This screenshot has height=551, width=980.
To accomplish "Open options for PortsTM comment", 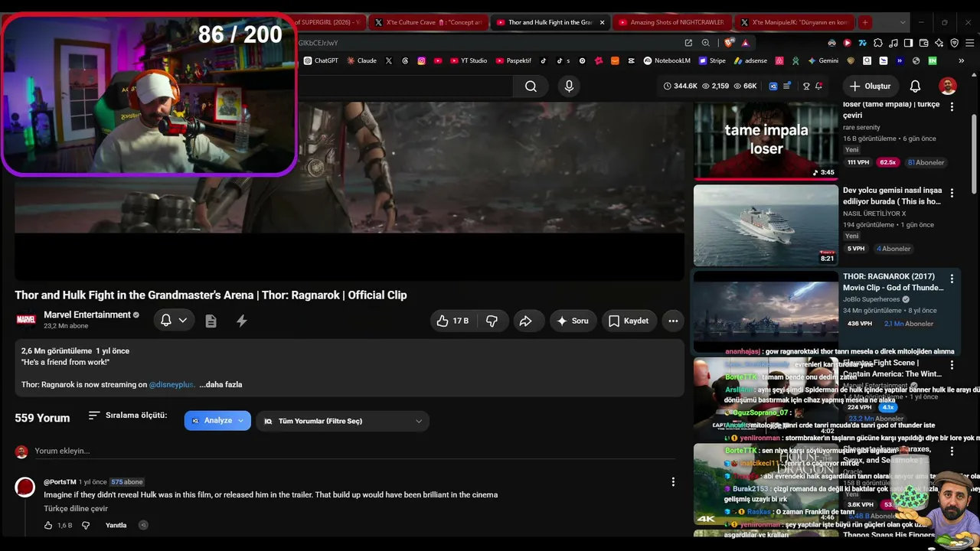I will point(673,482).
